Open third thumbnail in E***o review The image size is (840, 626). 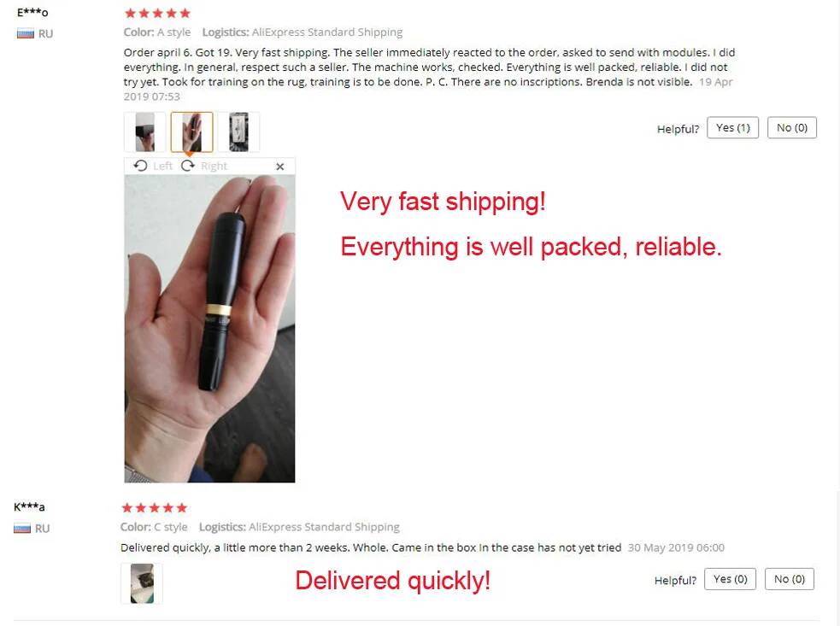tap(239, 132)
